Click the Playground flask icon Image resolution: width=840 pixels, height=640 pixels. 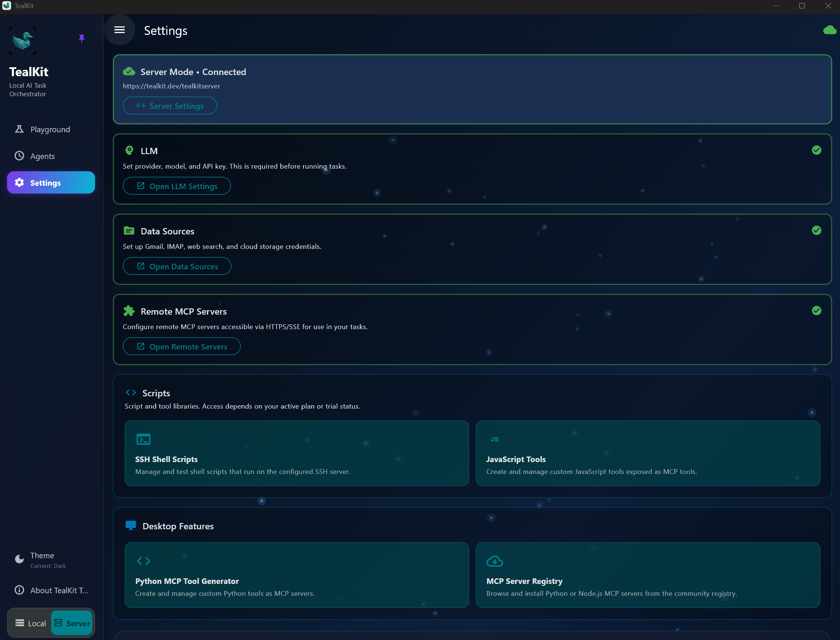pos(19,129)
